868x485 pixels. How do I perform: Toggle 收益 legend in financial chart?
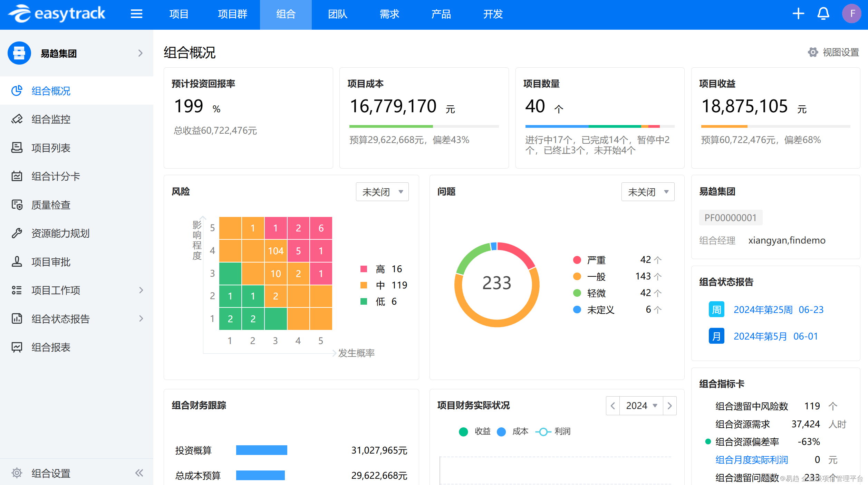475,431
